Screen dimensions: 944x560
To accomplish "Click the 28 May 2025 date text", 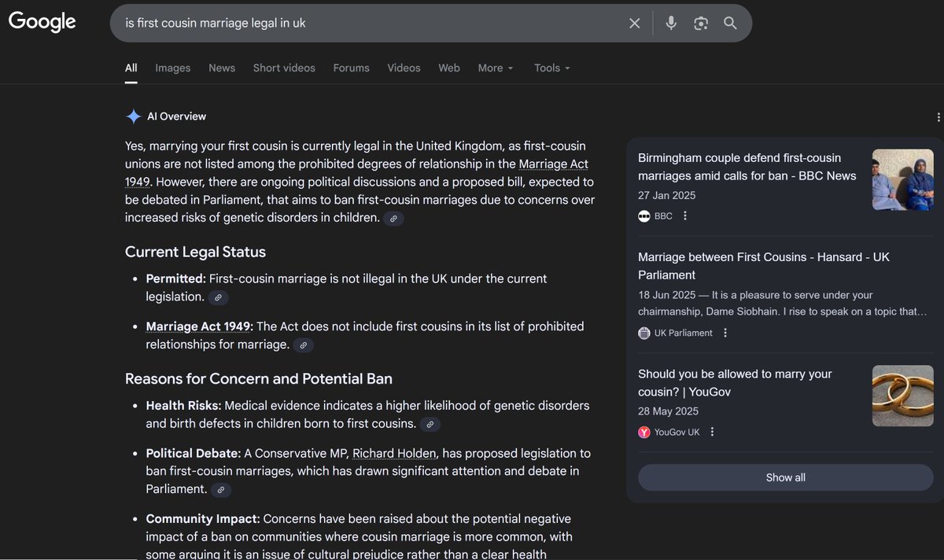I will (668, 411).
